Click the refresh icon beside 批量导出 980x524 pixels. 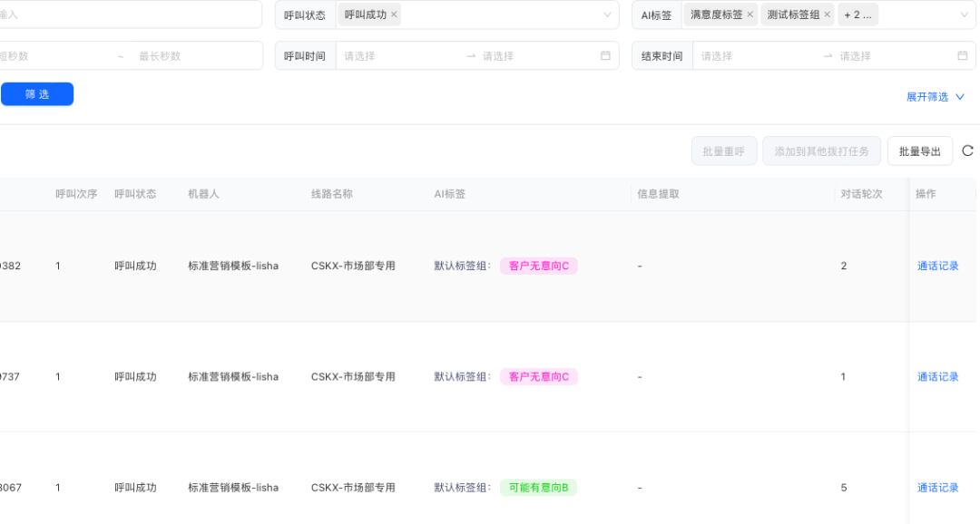pyautogui.click(x=967, y=150)
